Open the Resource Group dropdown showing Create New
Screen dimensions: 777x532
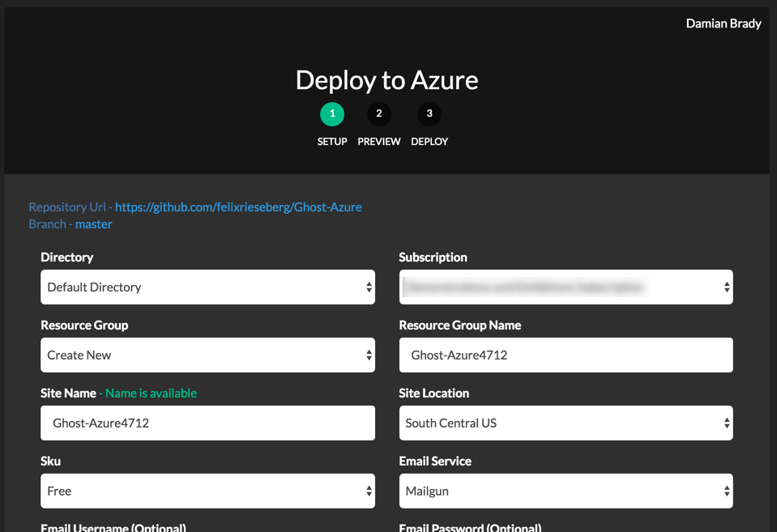click(207, 355)
